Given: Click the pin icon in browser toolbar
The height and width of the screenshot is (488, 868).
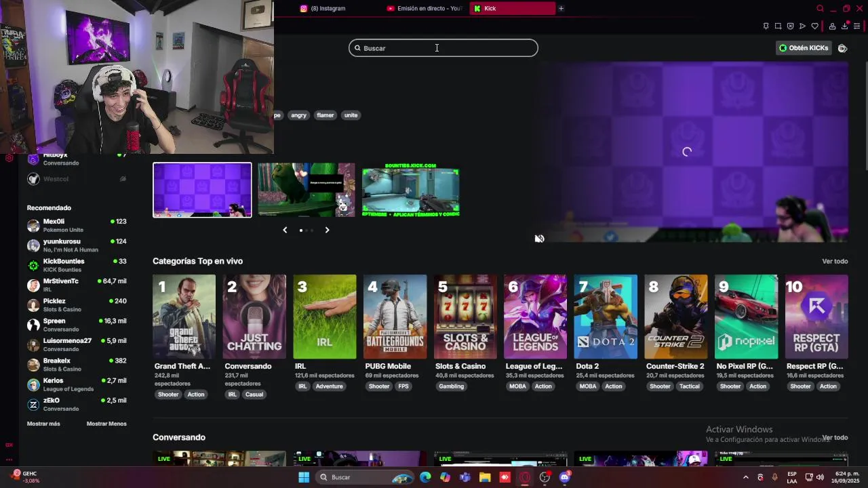Looking at the screenshot, I should [x=766, y=26].
